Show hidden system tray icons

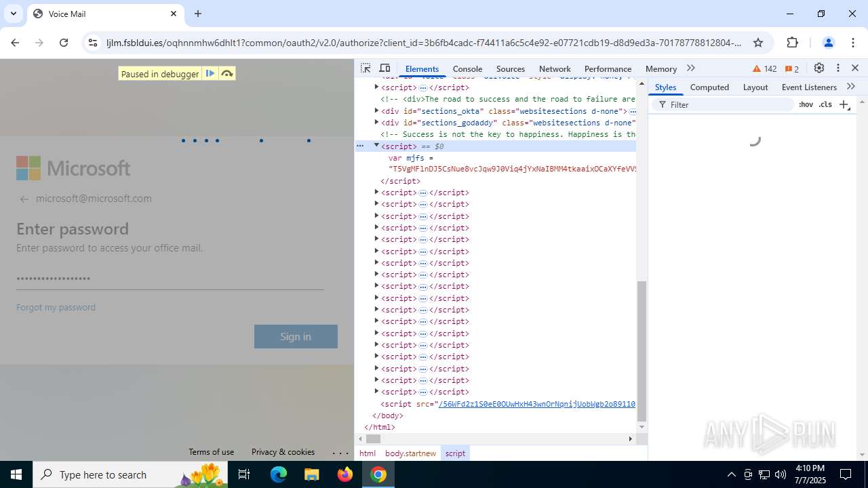click(731, 474)
